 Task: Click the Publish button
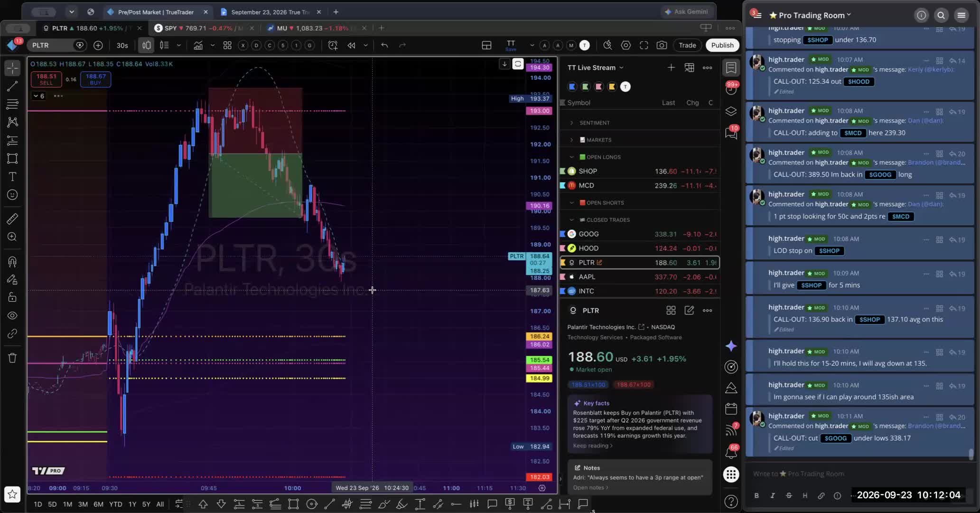[722, 45]
